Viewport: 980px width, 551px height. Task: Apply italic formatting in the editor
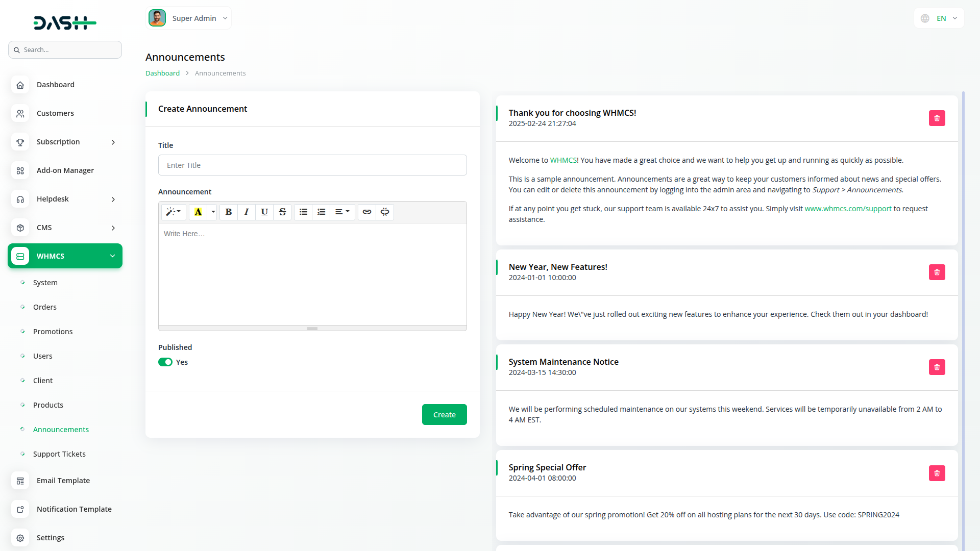[x=247, y=212]
